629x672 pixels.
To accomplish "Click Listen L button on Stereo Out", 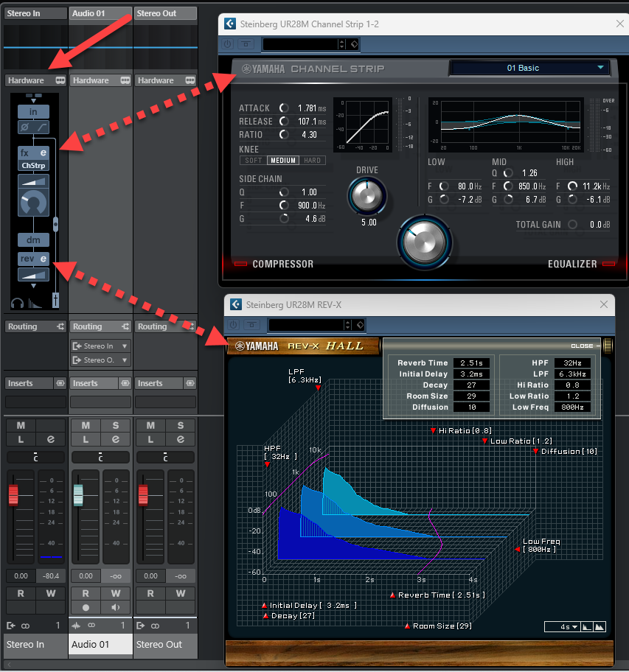I will pyautogui.click(x=150, y=439).
